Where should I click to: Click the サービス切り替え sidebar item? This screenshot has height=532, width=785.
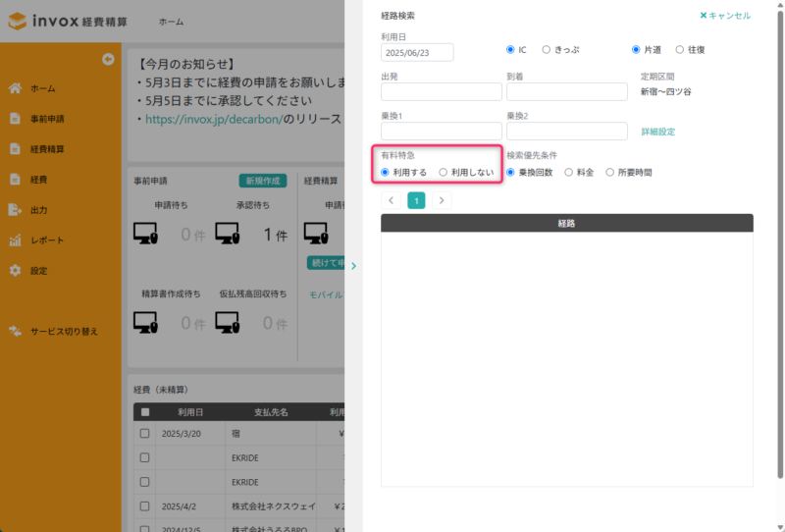(x=64, y=332)
